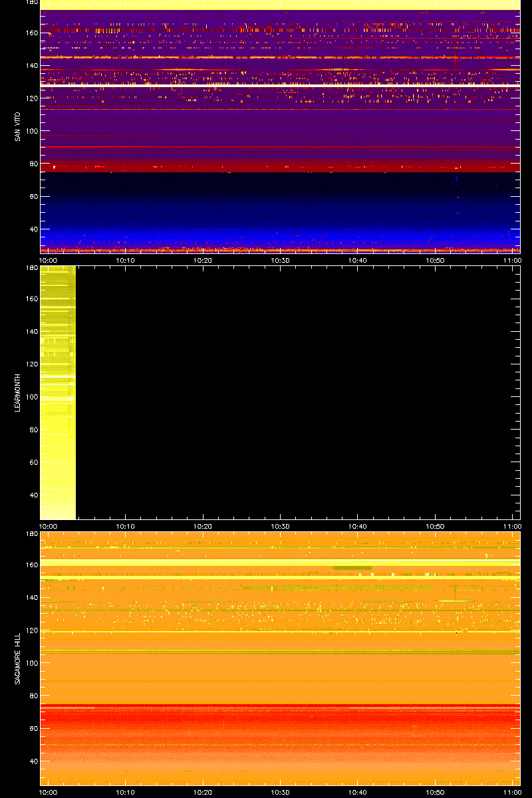
Task: Click 40 frequency label on Learmonth axis
Action: click(33, 495)
